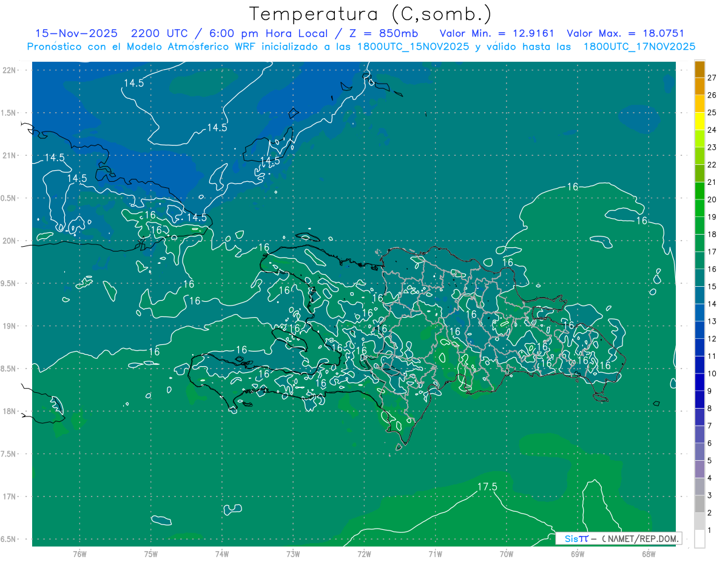This screenshot has height=562, width=728.
Task: Click the legend value "18"
Action: [712, 234]
